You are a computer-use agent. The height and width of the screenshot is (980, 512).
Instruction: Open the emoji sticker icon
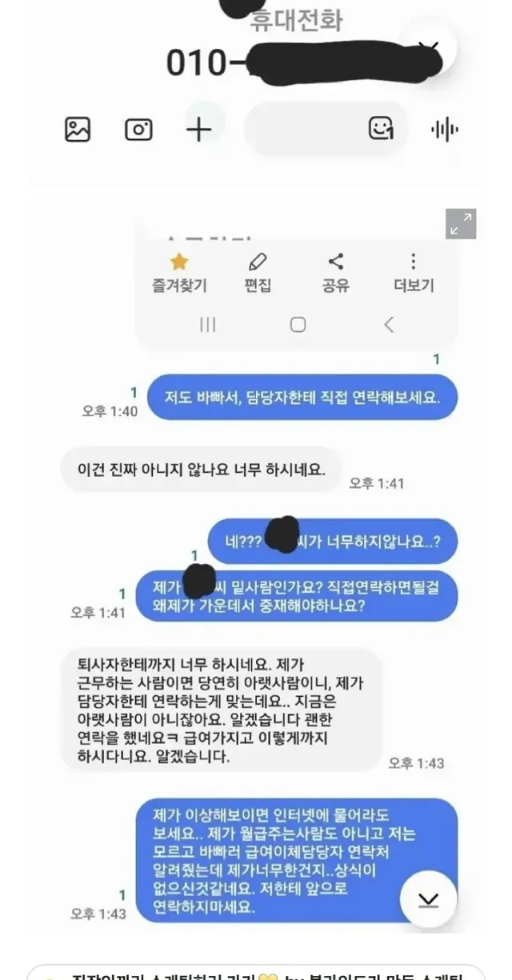click(382, 129)
